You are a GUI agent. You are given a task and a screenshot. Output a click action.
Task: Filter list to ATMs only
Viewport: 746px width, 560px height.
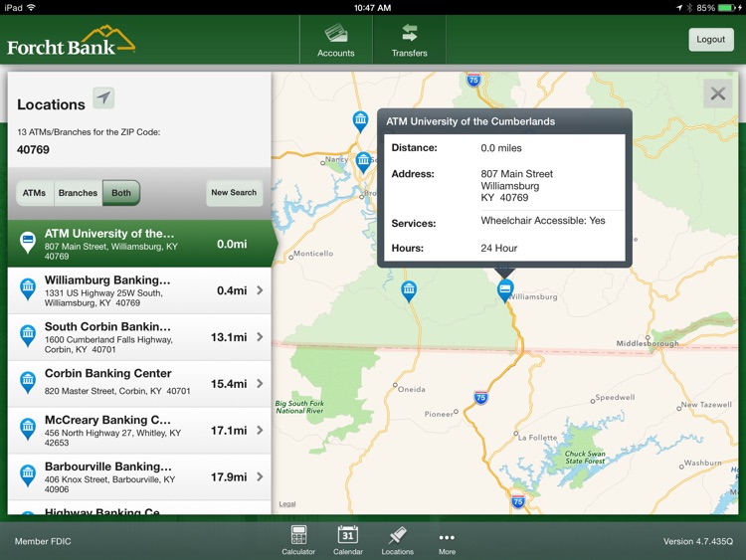click(34, 193)
